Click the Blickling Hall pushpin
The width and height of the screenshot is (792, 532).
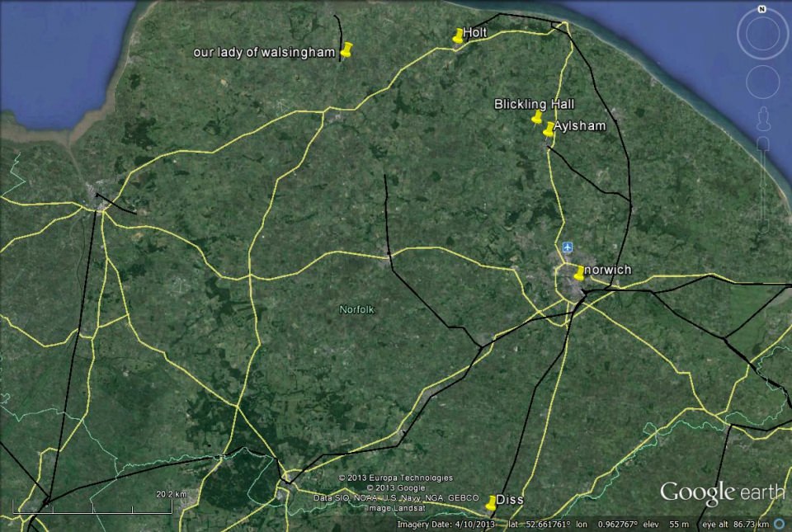(x=536, y=119)
